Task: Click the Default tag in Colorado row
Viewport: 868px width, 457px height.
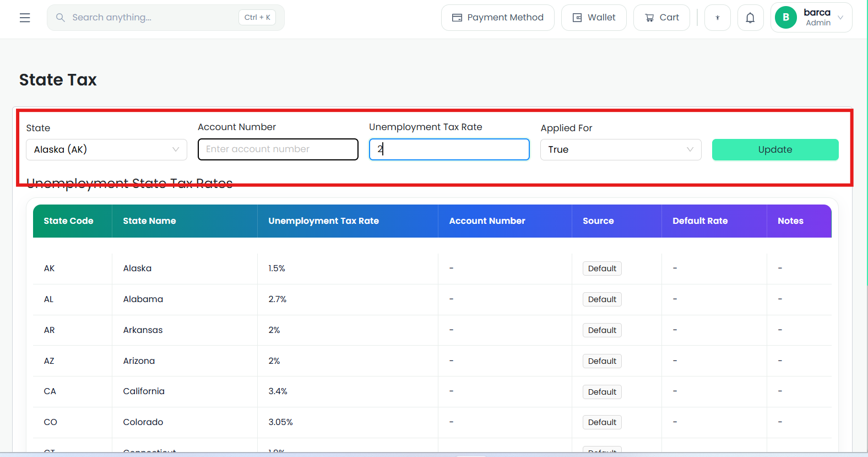Action: point(602,422)
